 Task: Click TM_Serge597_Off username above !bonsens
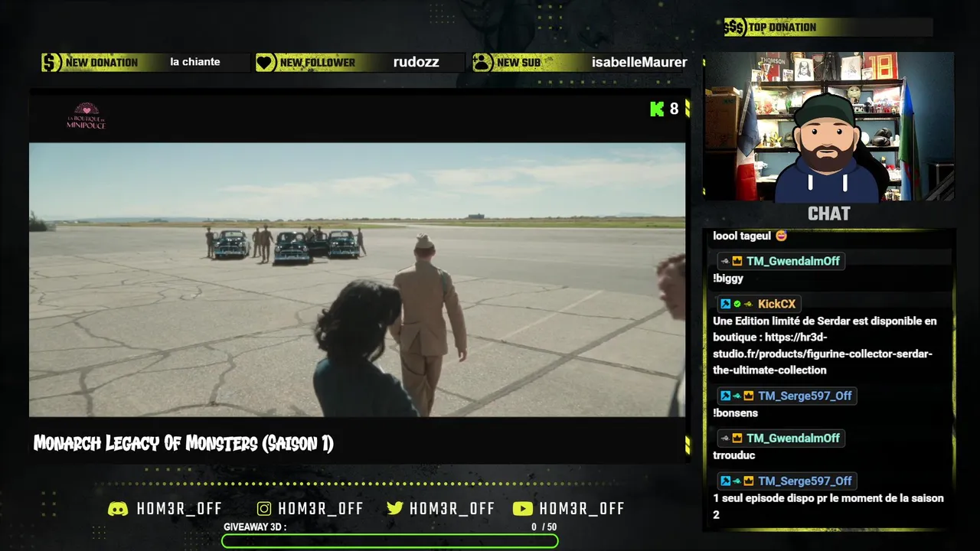coord(805,396)
